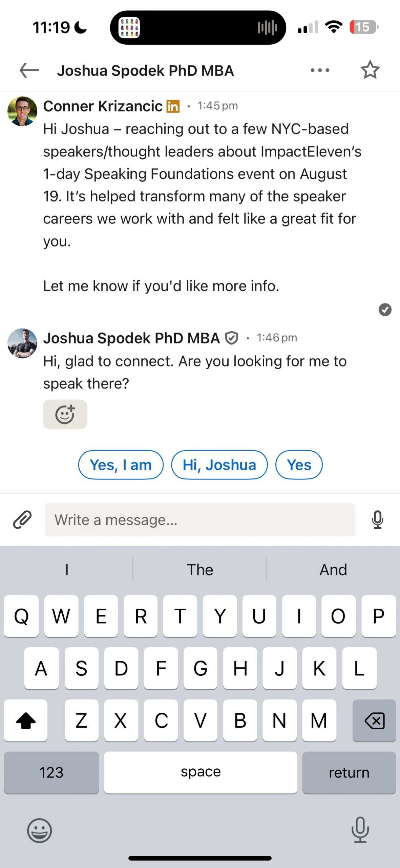Open Joshua Spodek's avatar in the chat

pos(22,343)
